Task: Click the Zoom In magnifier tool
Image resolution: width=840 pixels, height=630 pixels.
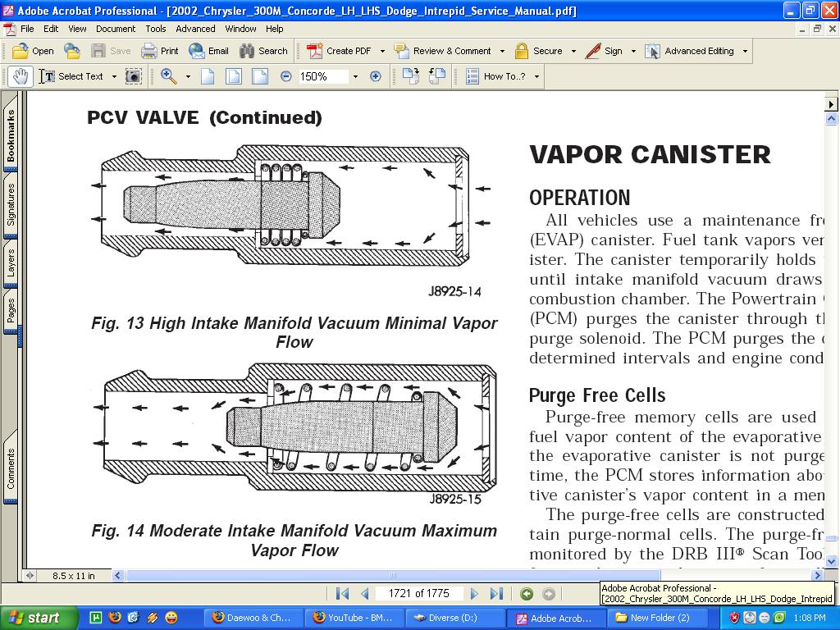Action: (169, 76)
